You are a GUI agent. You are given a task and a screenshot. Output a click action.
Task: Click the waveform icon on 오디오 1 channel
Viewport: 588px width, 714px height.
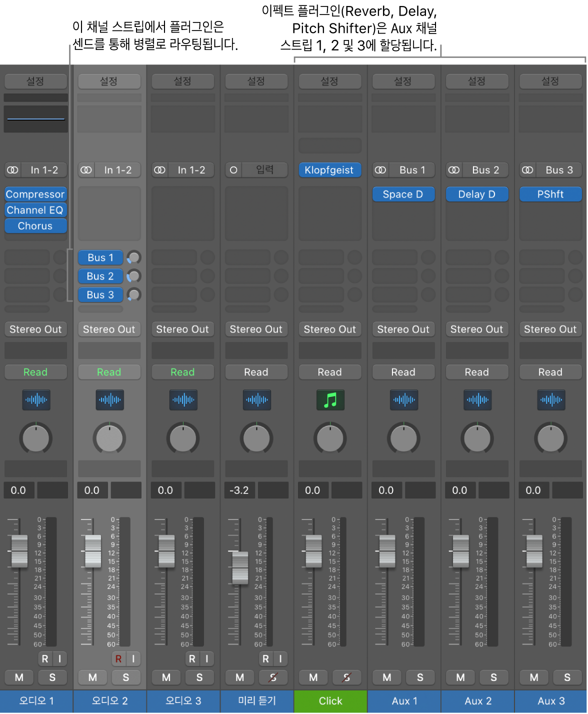point(36,400)
